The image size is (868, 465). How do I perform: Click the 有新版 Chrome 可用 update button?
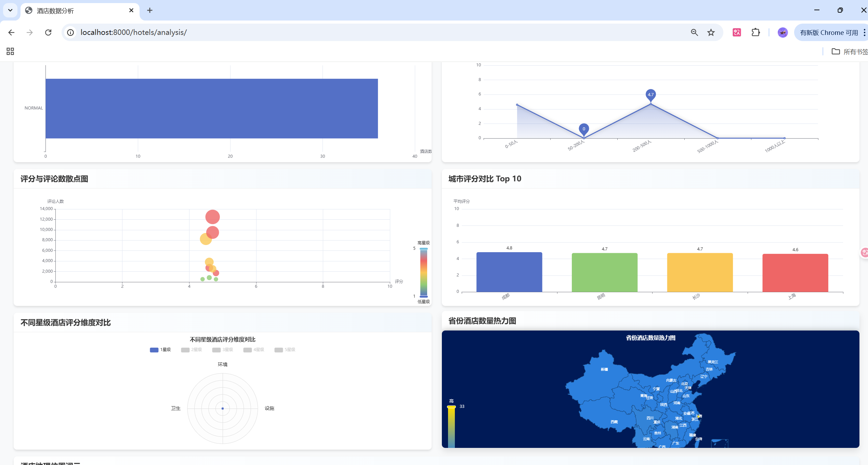point(829,33)
